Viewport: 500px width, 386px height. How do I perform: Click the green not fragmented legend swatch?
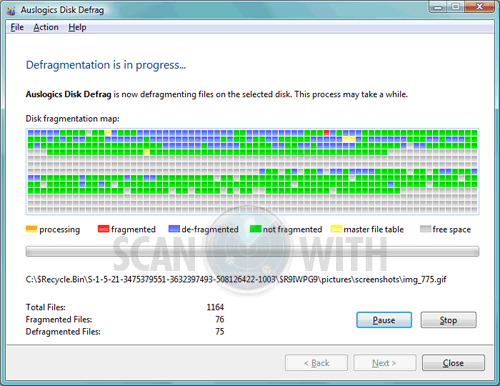click(256, 229)
